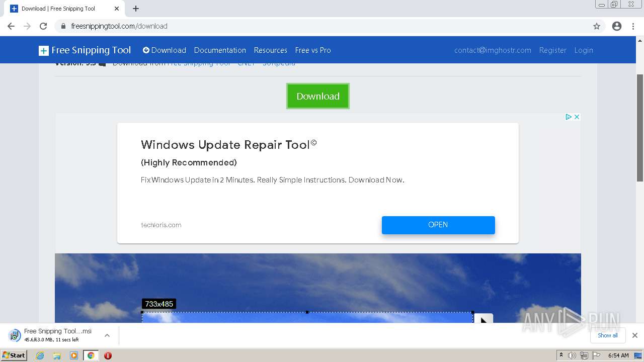Click the AdChoices triangle icon
The image size is (644, 362).
tap(569, 117)
